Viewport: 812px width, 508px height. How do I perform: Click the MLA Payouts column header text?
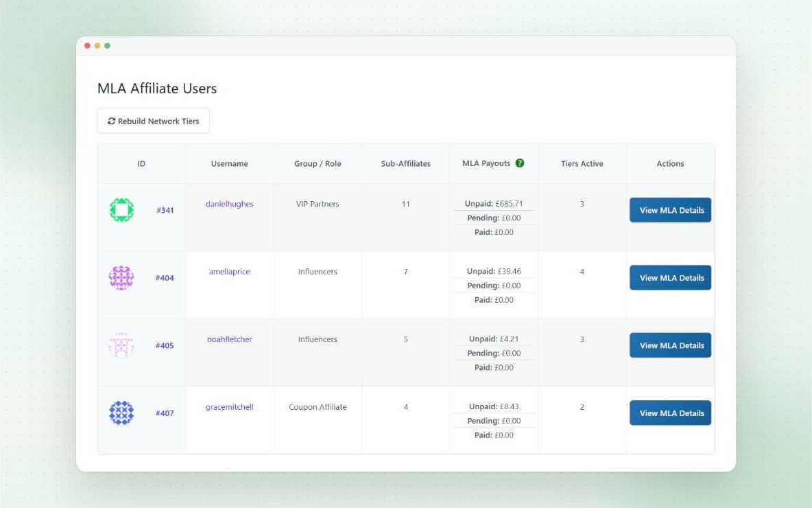click(x=486, y=163)
